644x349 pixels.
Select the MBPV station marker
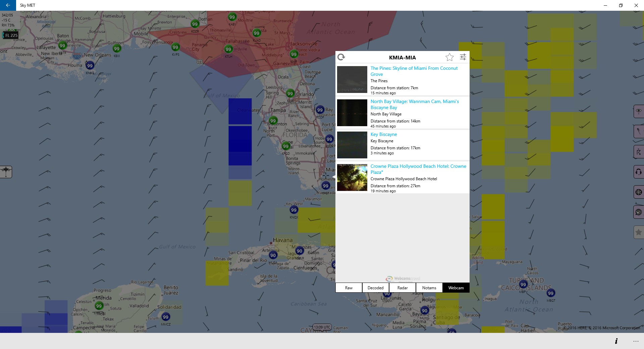coord(523,285)
